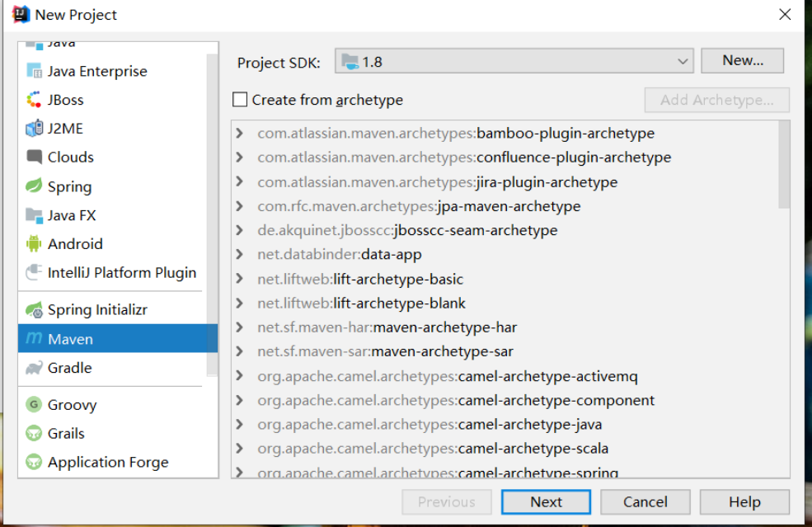Select the Android robot icon
This screenshot has width=812, height=527.
pyautogui.click(x=34, y=244)
